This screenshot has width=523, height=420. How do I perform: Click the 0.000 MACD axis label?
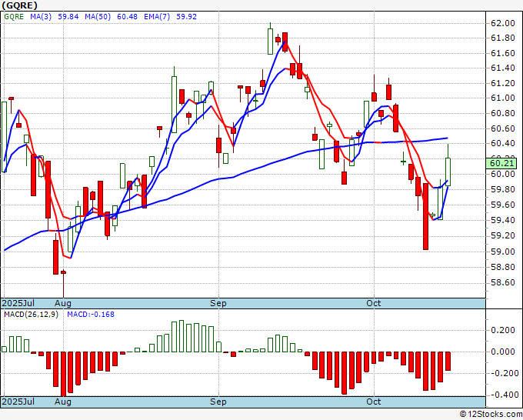pos(503,352)
